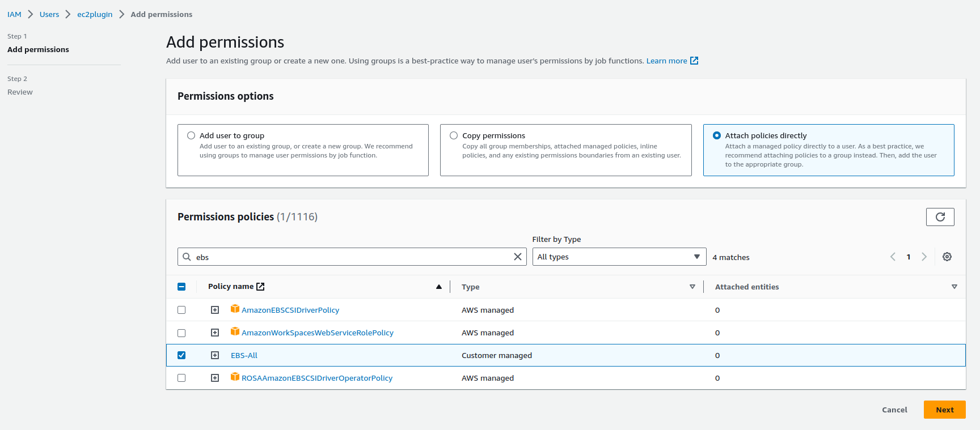Sort by Type column arrow

[x=692, y=287]
